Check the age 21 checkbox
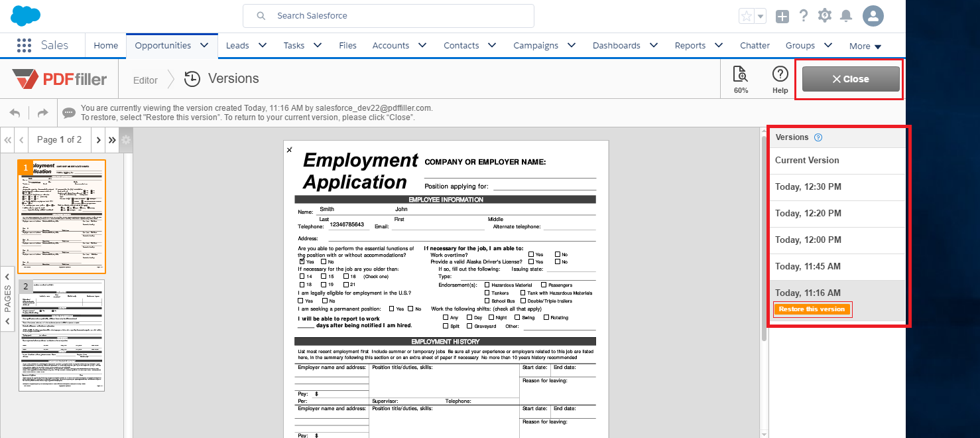The width and height of the screenshot is (980, 438). tap(345, 284)
